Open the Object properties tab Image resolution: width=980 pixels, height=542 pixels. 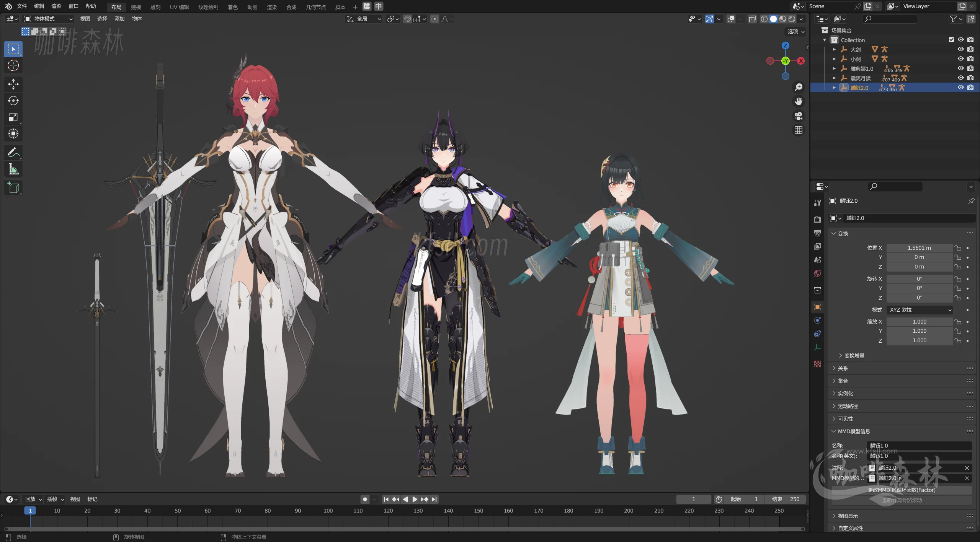[817, 307]
